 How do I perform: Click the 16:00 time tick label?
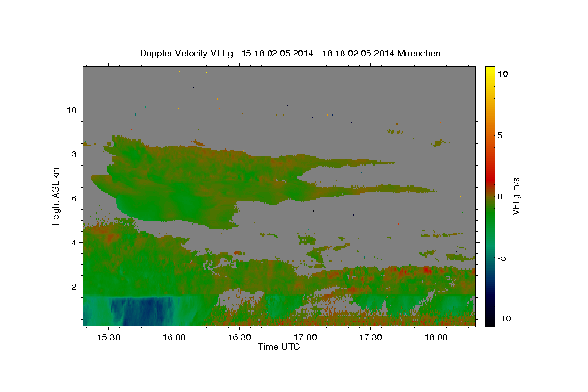(174, 338)
